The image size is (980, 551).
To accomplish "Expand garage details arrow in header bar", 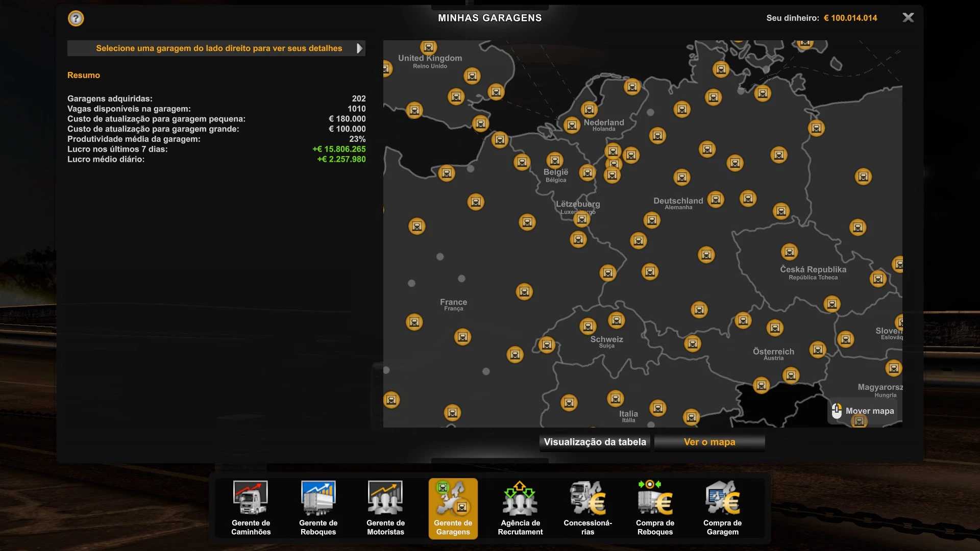I will (359, 48).
